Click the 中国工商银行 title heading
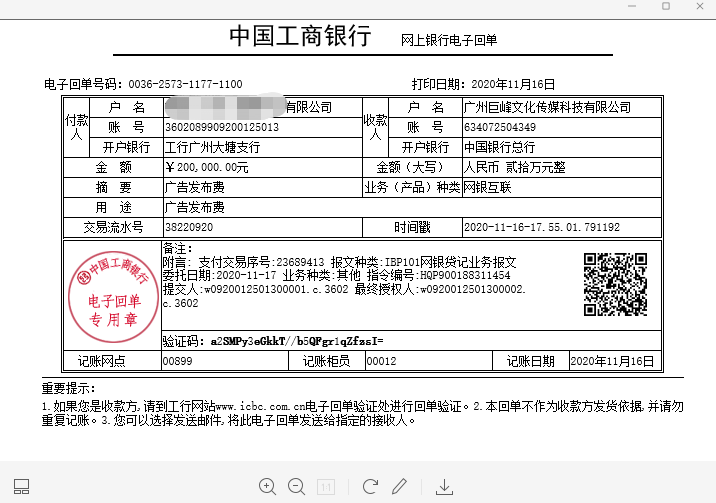The height and width of the screenshot is (503, 716). [300, 37]
